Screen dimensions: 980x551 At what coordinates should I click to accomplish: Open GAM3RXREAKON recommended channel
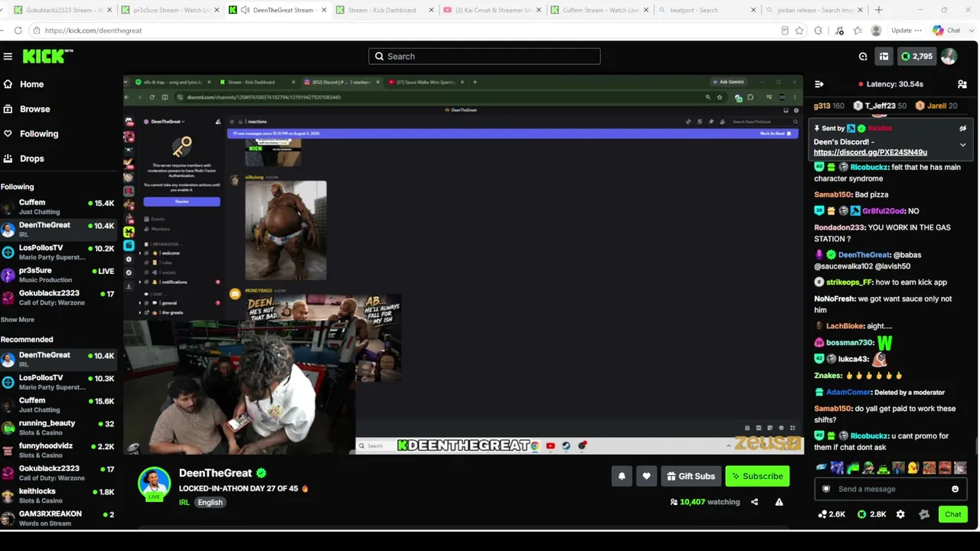59,518
